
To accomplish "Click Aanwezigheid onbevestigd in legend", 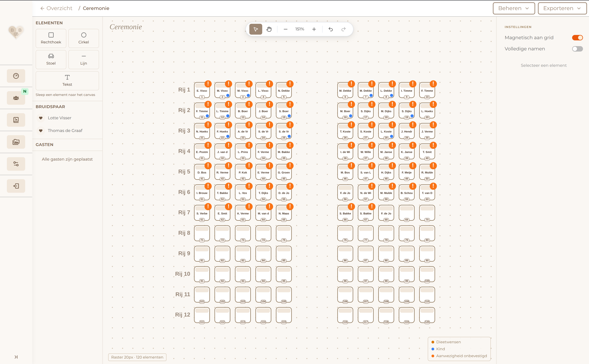I will (461, 356).
